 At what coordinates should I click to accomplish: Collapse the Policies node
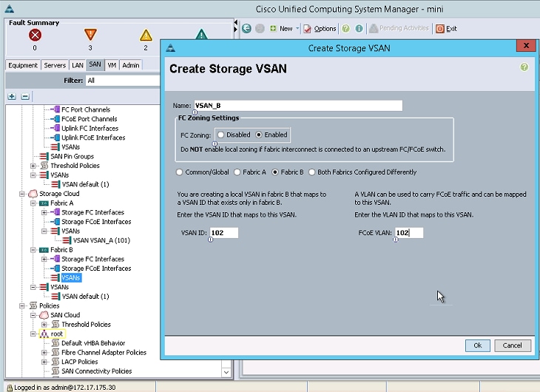pos(22,306)
